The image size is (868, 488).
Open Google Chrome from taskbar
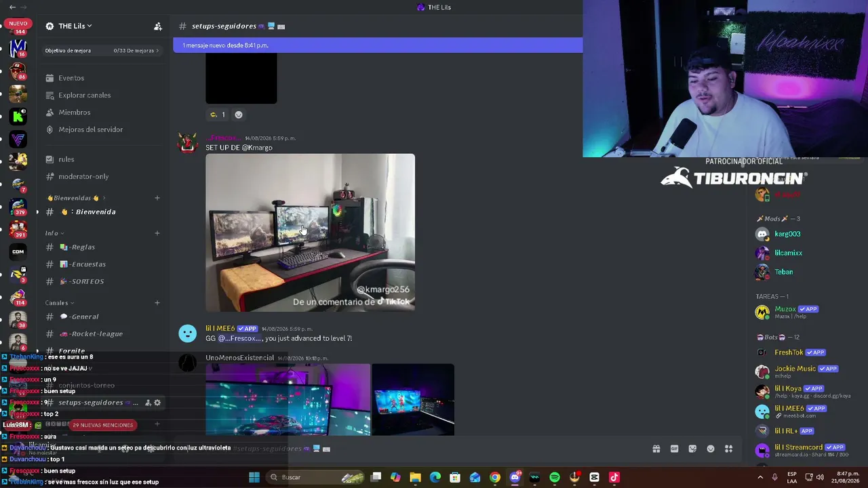[x=495, y=477]
